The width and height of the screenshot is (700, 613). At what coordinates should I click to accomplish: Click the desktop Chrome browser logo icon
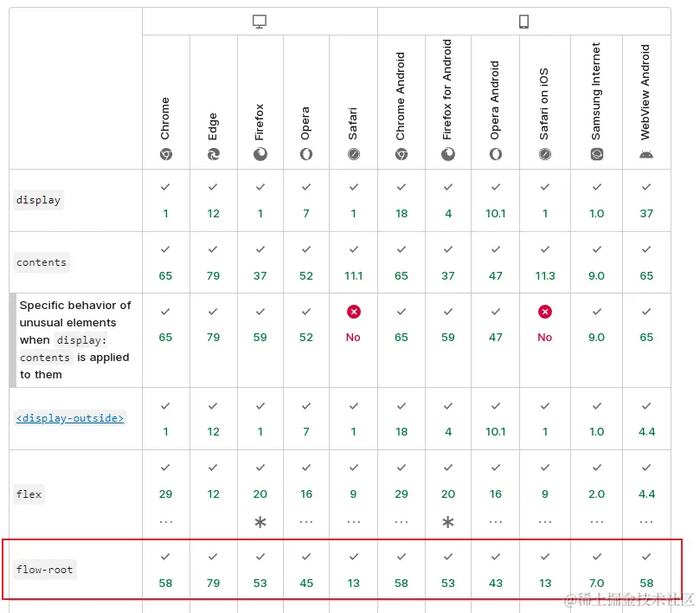tap(165, 154)
